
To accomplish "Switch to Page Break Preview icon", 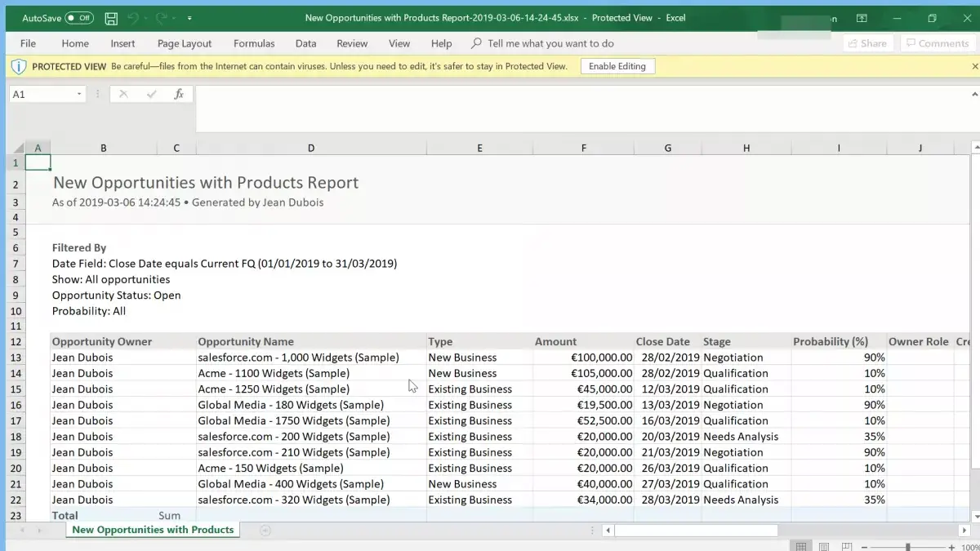I will [847, 547].
